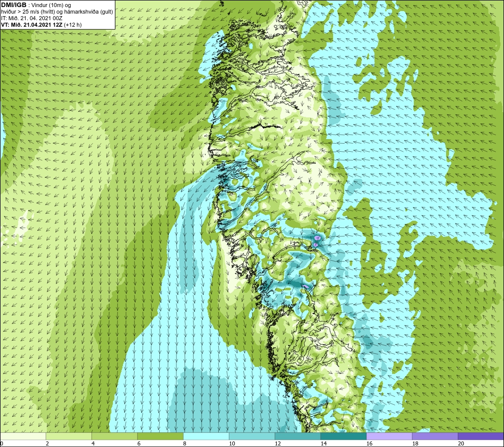Click the '(+12 h)' forecast offset text

[x=73, y=24]
